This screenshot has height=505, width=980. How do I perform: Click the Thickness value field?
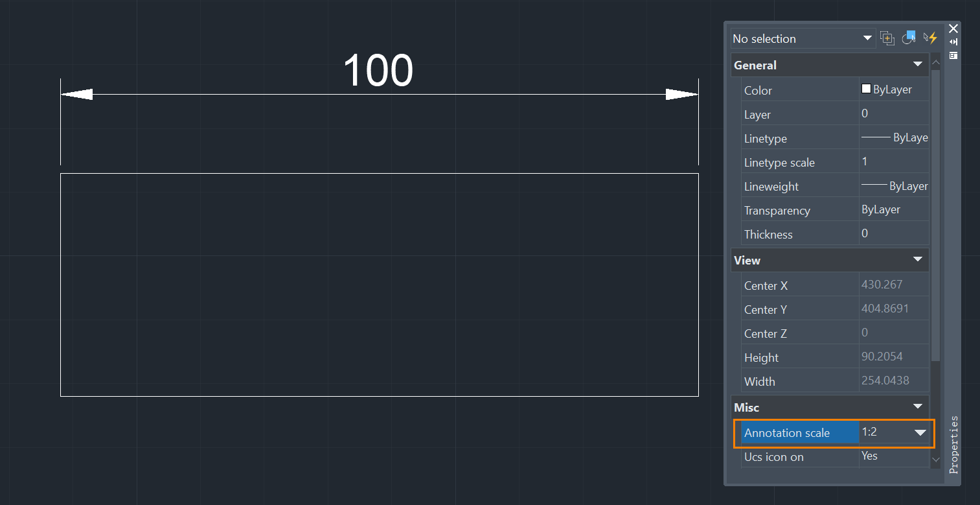[x=894, y=234]
